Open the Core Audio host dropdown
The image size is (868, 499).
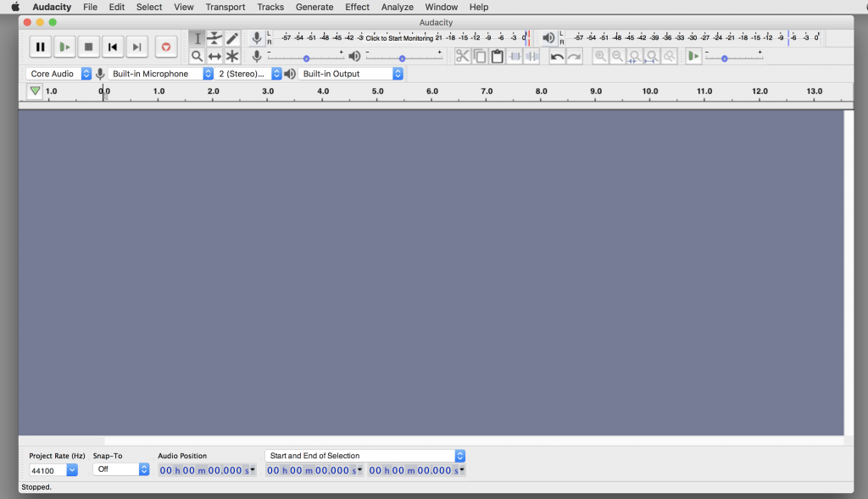coord(58,74)
